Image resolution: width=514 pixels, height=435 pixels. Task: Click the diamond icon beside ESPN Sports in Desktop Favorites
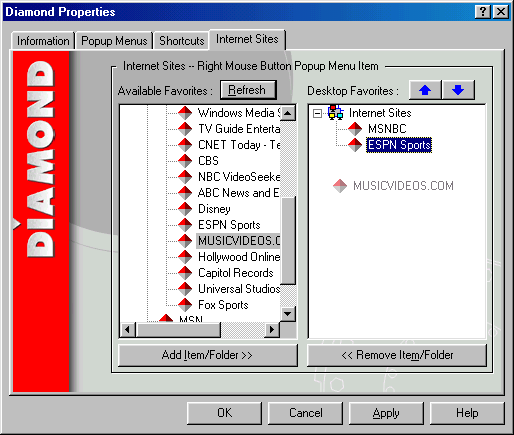click(x=355, y=145)
